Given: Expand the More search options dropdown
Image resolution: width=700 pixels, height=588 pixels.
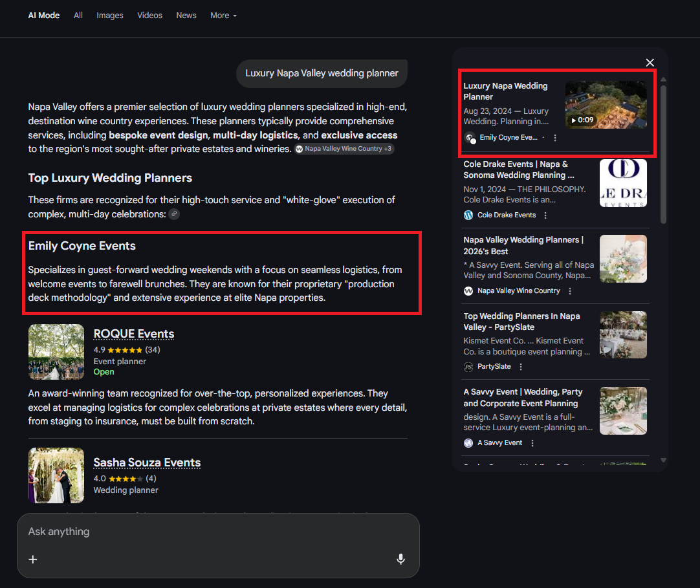Looking at the screenshot, I should pyautogui.click(x=223, y=15).
